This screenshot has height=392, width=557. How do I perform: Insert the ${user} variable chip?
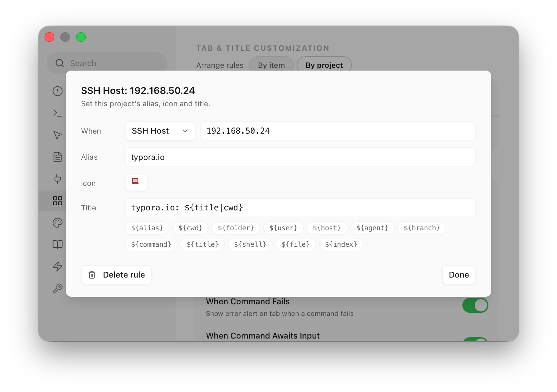[x=283, y=228]
